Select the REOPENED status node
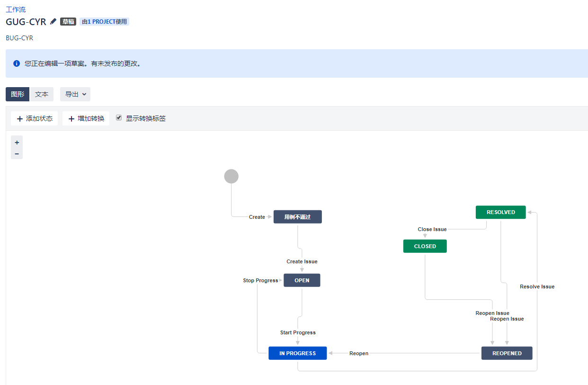This screenshot has width=588, height=385. pos(507,353)
